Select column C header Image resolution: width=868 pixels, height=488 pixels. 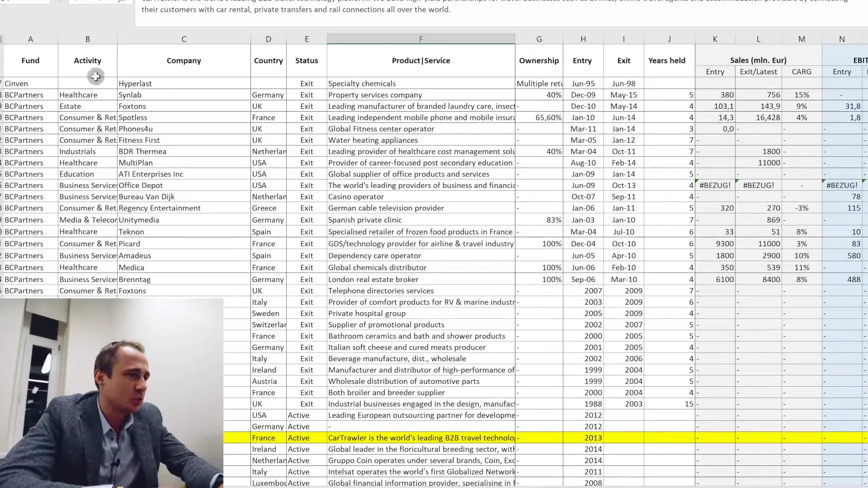184,39
